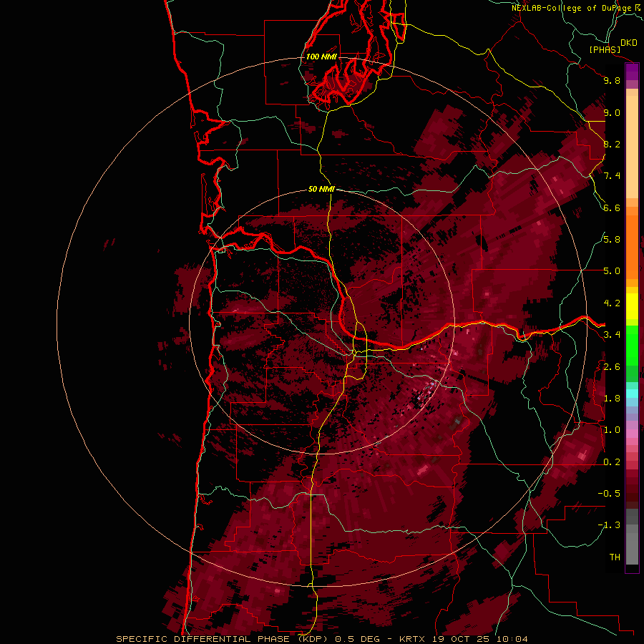This screenshot has width=644, height=644.
Task: Click the TH label on the scale
Action: tap(615, 557)
